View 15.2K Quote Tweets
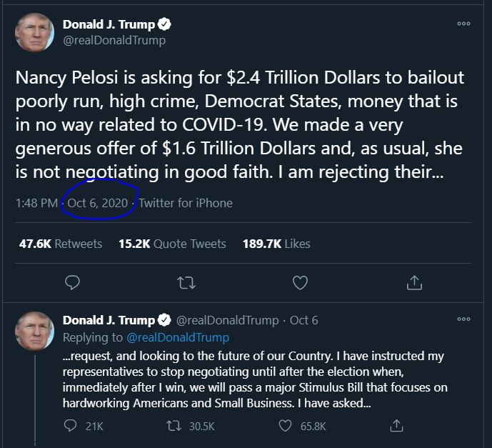The width and height of the screenshot is (492, 448). 172,244
